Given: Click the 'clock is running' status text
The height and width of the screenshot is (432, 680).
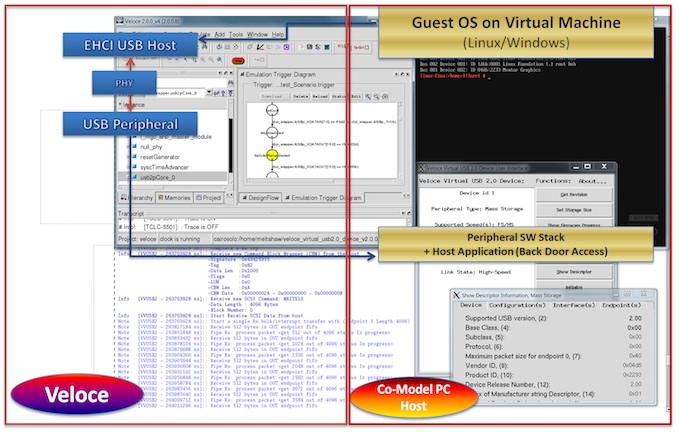Looking at the screenshot, I should [x=180, y=239].
